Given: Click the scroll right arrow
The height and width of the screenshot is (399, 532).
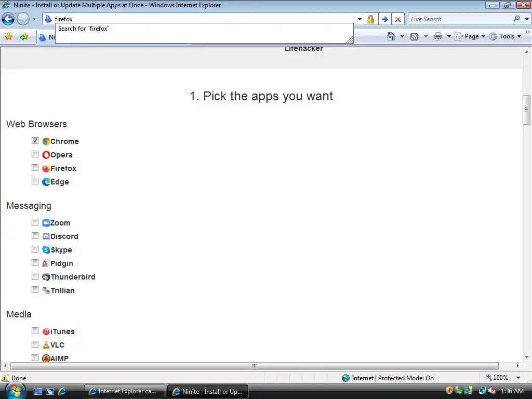Looking at the screenshot, I should pyautogui.click(x=517, y=366).
